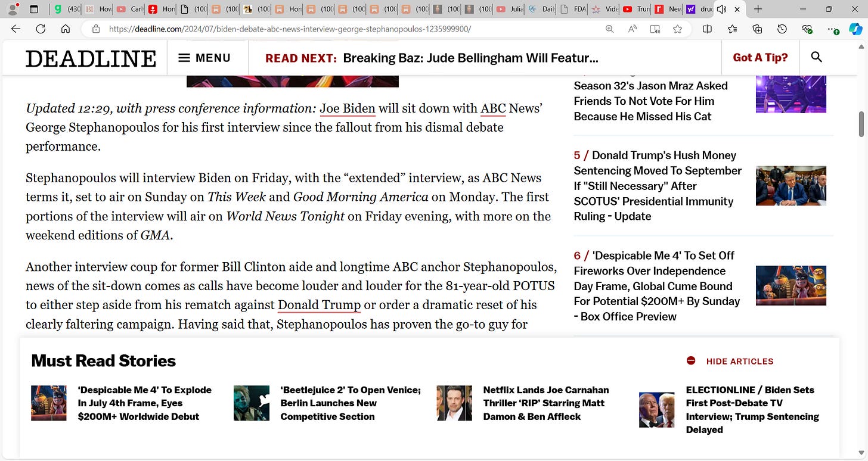The height and width of the screenshot is (461, 868).
Task: Click the page vertical scrollbar thumb
Action: (861, 123)
